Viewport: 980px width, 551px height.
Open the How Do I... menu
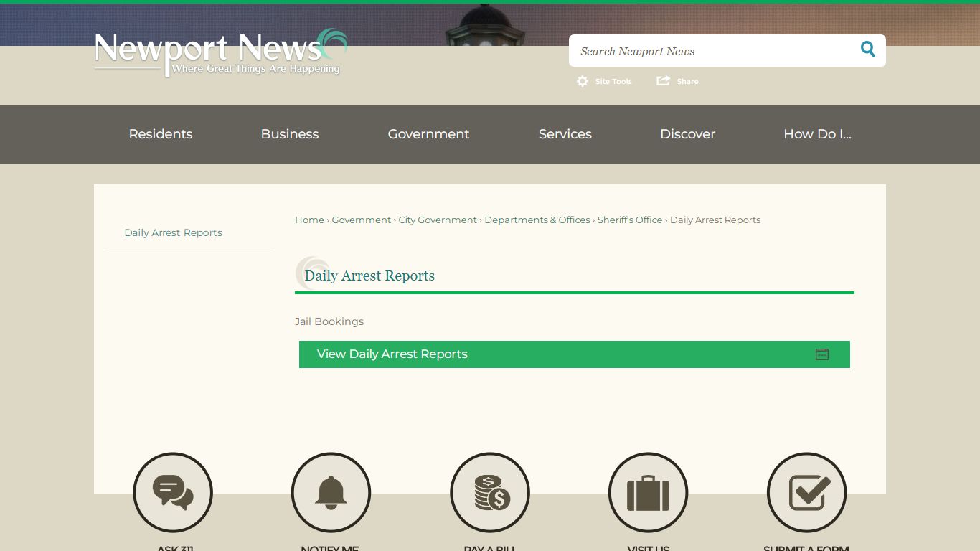[x=818, y=134]
